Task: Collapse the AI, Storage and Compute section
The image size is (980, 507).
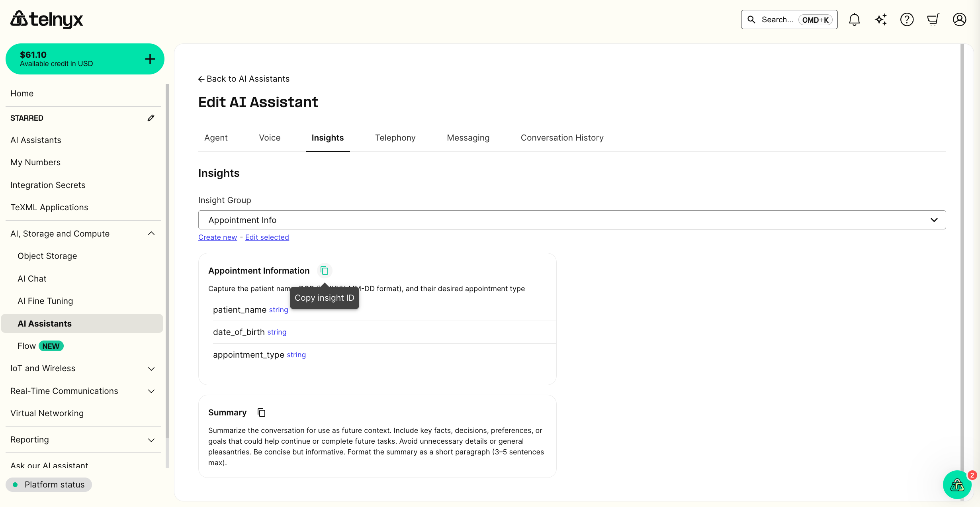Action: 151,233
